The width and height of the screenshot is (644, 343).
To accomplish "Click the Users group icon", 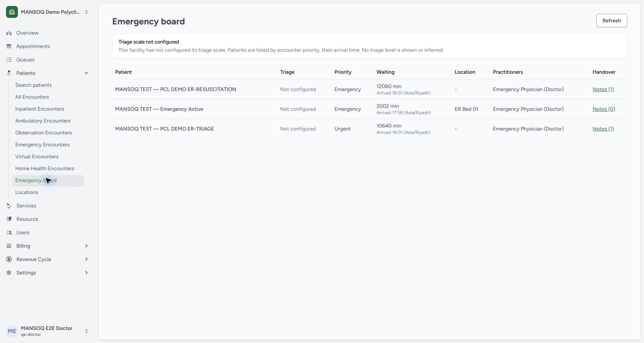I will [x=9, y=232].
